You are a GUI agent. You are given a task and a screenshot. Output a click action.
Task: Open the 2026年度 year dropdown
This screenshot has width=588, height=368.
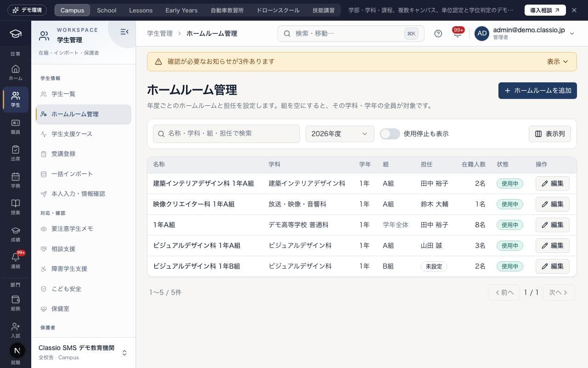340,134
